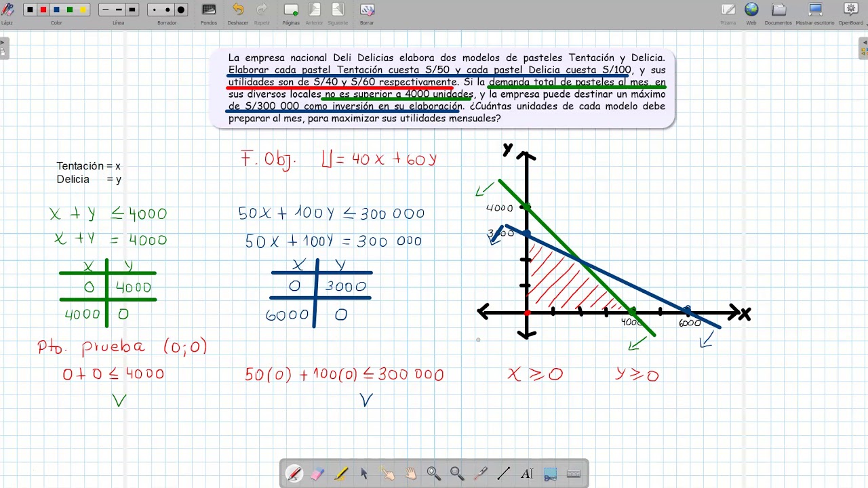Choose the arrow selector tool
Screen dimensions: 868x488
click(364, 474)
